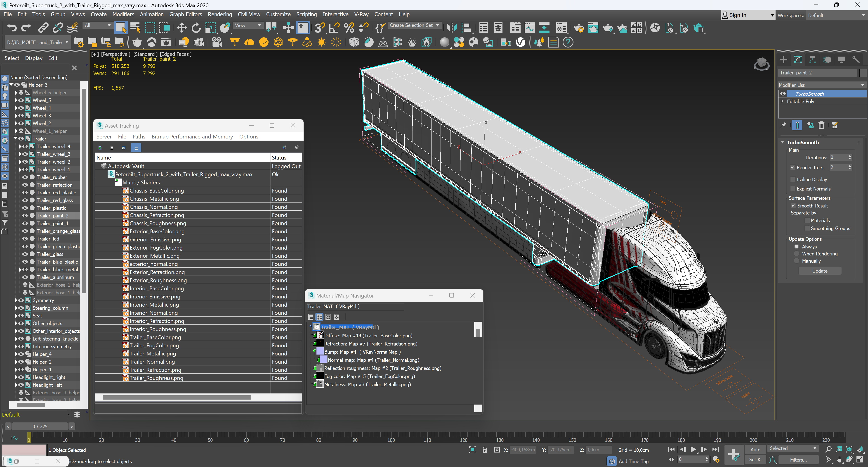Viewport: 868px width, 467px height.
Task: Click the Mirror tool icon
Action: pyautogui.click(x=452, y=28)
